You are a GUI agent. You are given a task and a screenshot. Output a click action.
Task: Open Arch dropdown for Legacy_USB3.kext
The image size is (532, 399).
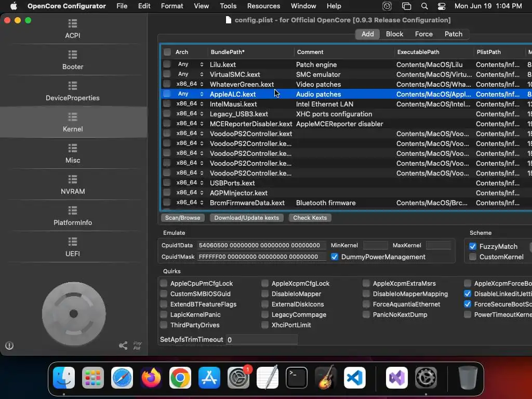pyautogui.click(x=190, y=113)
